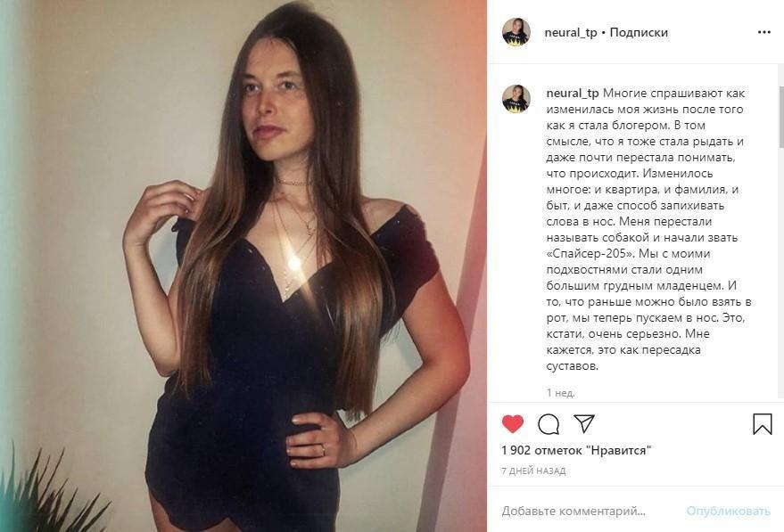Open the three-dot more options menu

764,32
